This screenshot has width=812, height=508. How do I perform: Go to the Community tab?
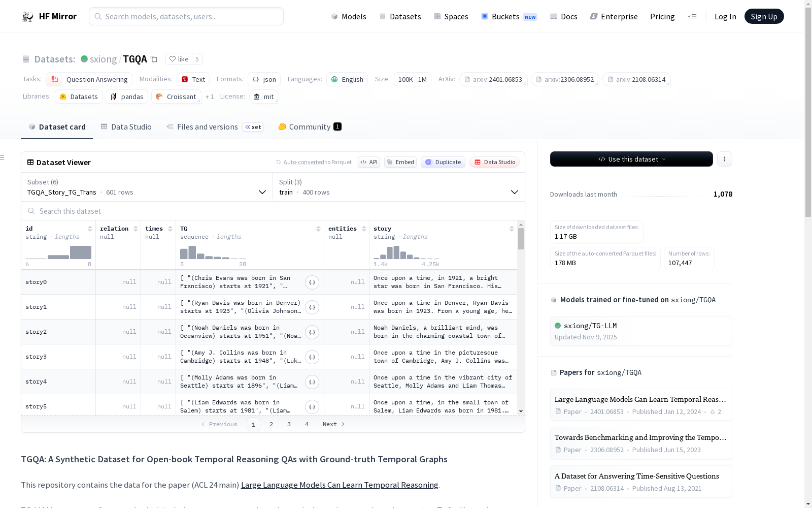point(310,127)
